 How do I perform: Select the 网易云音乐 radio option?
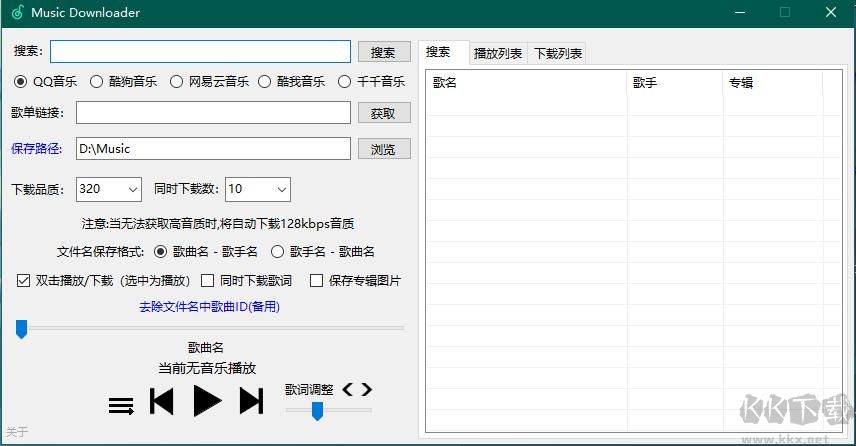[176, 82]
